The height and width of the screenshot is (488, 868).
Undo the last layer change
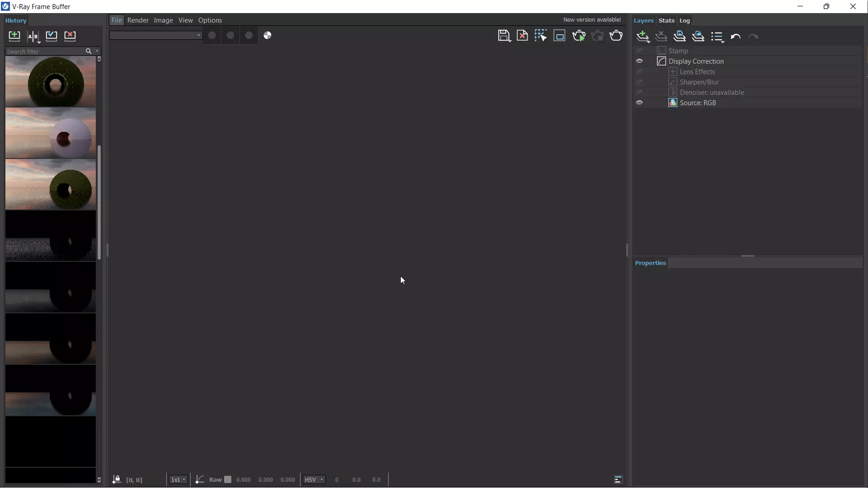click(x=736, y=37)
